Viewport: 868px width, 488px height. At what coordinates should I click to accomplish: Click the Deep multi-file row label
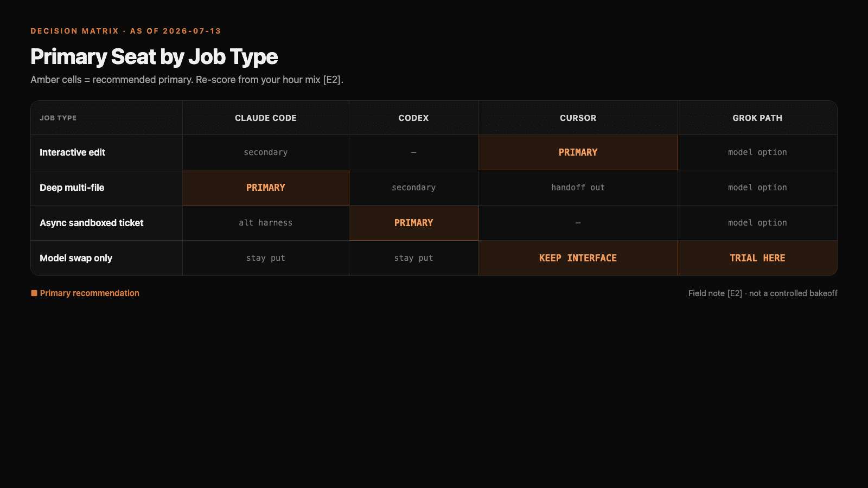[x=72, y=188]
